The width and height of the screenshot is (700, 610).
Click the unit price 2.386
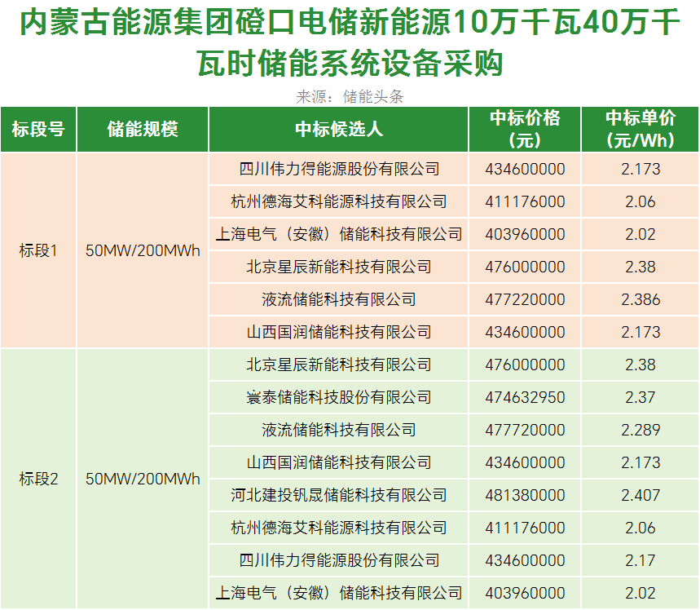(x=641, y=299)
